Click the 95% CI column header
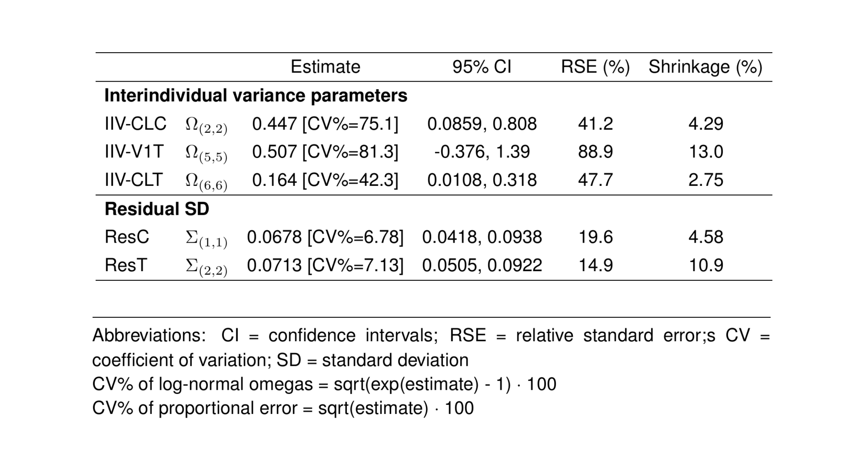The width and height of the screenshot is (868, 474). click(481, 67)
